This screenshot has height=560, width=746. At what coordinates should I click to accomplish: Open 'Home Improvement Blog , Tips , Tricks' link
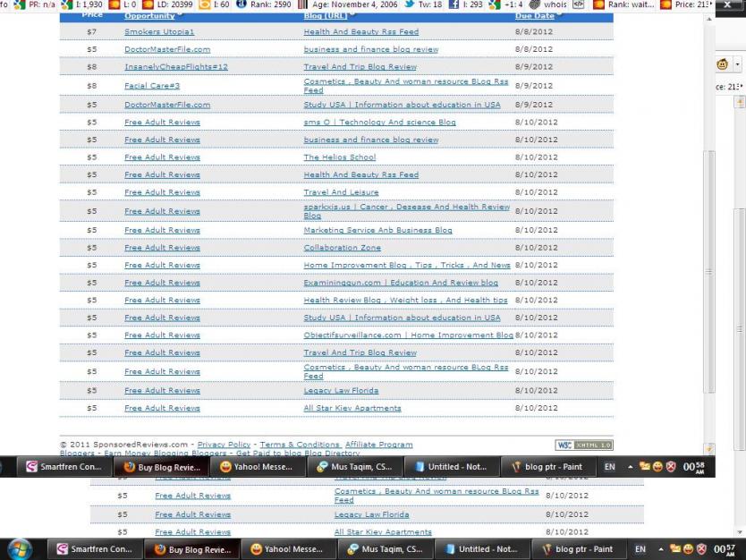pos(407,266)
